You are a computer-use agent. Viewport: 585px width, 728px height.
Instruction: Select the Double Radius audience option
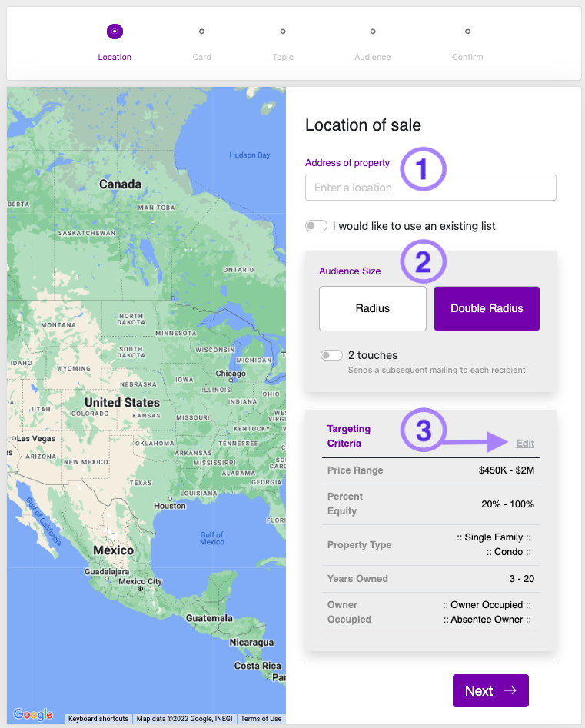point(487,308)
